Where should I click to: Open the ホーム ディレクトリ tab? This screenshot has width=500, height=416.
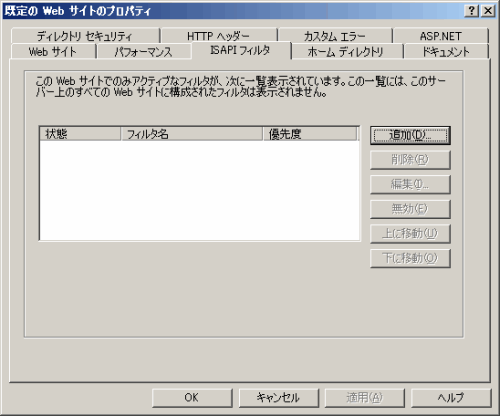pyautogui.click(x=347, y=52)
